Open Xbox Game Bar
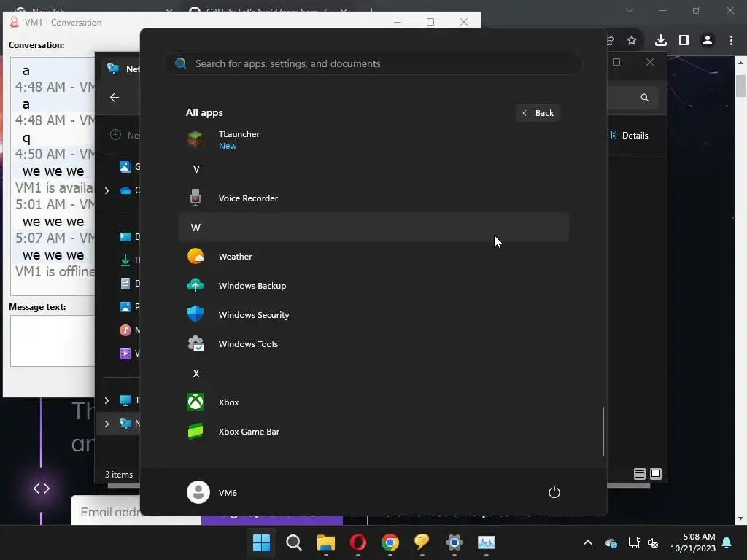This screenshot has width=747, height=560. [x=373, y=432]
